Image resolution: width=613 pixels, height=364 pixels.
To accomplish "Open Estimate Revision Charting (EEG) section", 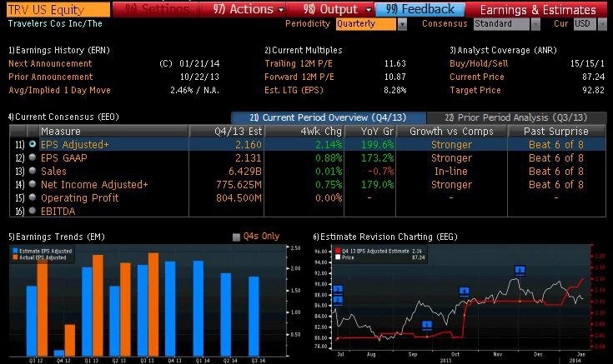I will pyautogui.click(x=385, y=237).
